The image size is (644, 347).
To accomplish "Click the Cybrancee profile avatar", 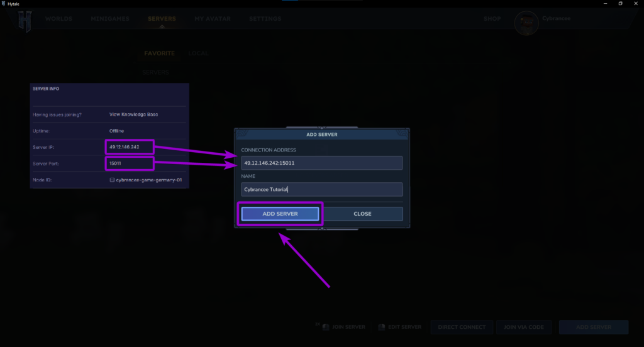I will coord(526,23).
